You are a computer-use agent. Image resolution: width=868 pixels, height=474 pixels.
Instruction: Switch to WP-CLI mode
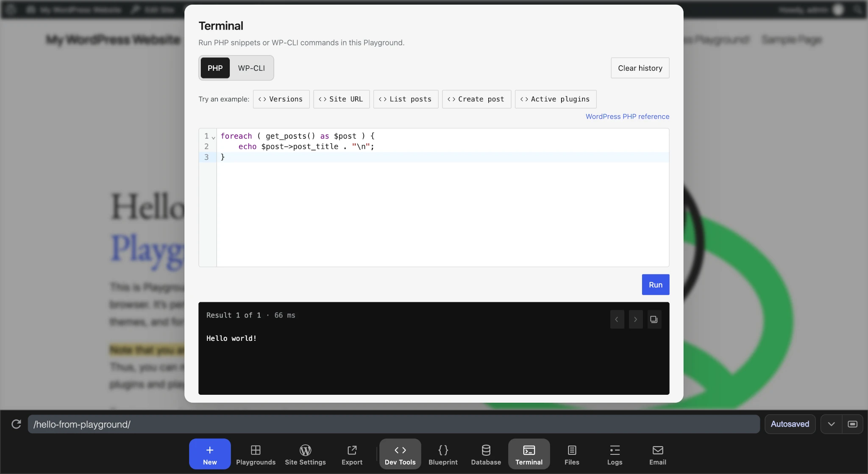tap(251, 68)
